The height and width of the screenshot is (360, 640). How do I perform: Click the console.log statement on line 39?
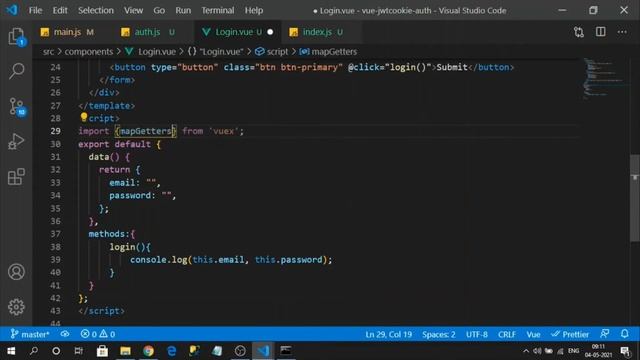point(231,260)
